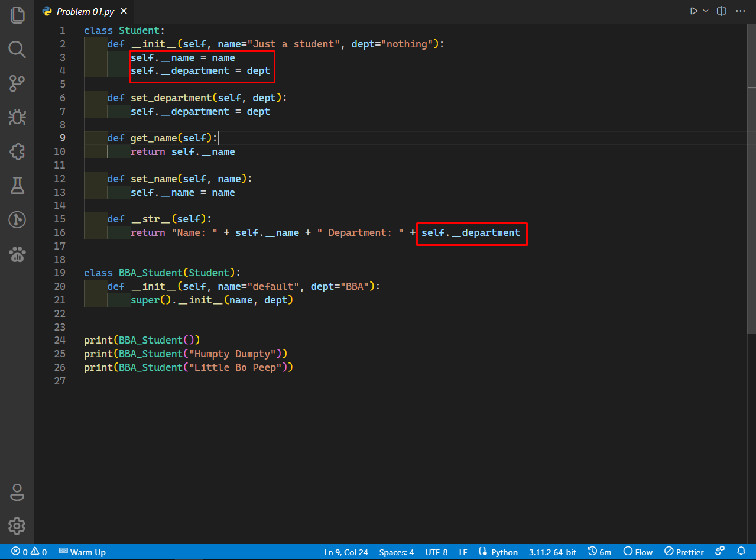Split the editor to the side

[x=721, y=11]
